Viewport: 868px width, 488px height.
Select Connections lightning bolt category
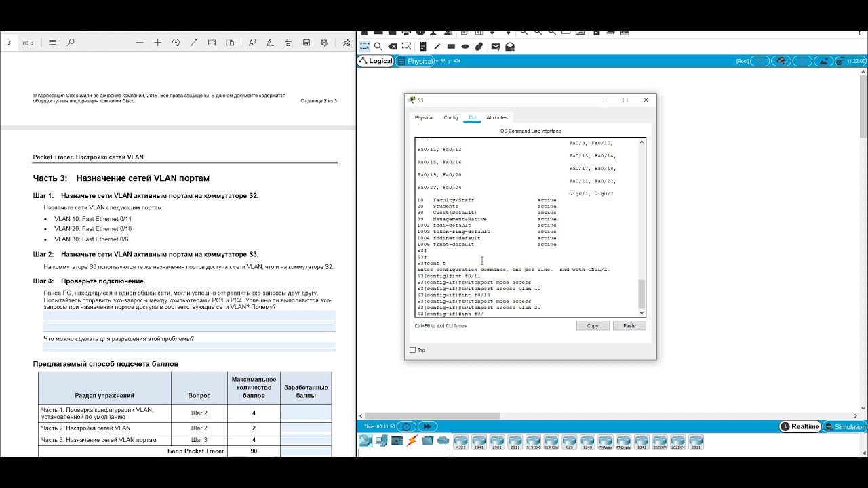tap(412, 441)
